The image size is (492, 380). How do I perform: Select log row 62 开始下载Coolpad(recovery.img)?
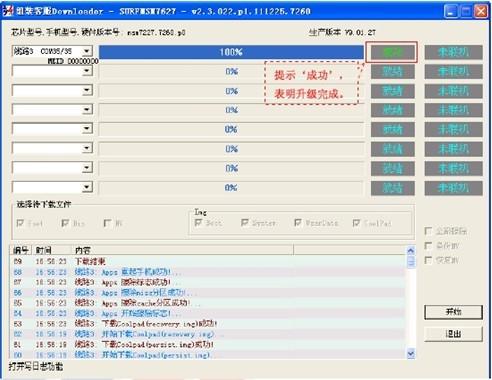[208, 334]
